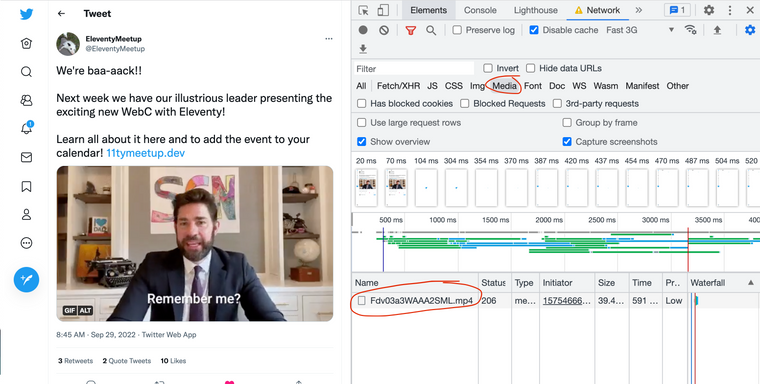Toggle the red network filter funnel

pos(411,30)
